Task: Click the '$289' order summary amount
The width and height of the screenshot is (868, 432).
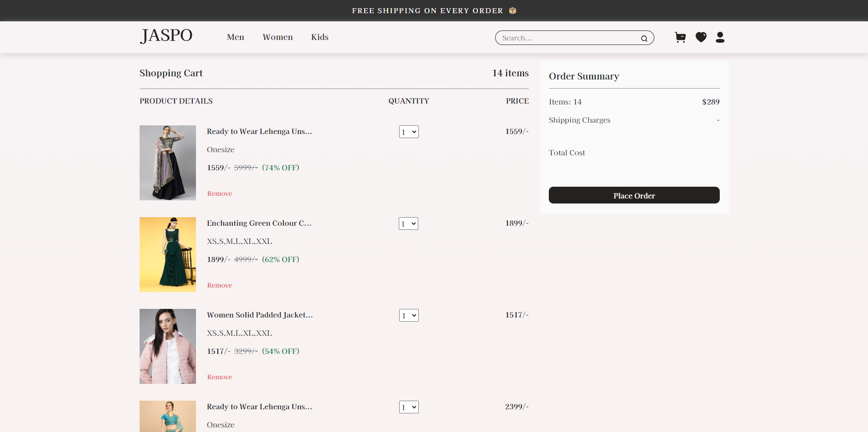Action: (711, 102)
